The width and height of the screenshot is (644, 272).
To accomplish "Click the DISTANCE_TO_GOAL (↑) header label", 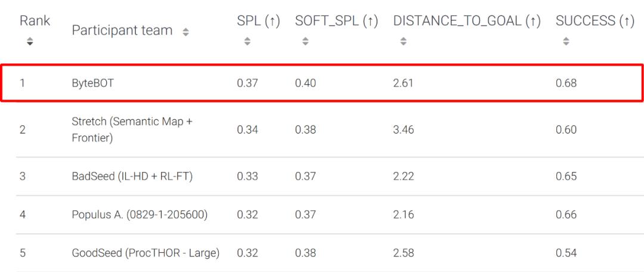I will [467, 21].
